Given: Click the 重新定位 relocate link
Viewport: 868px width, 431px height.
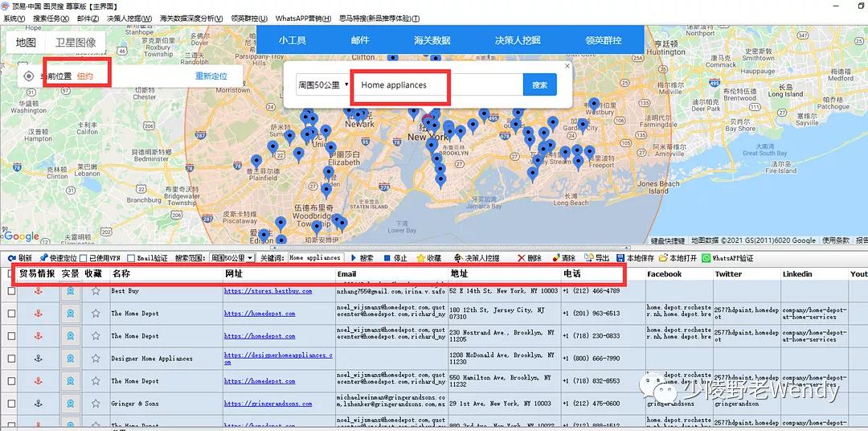Looking at the screenshot, I should [x=211, y=76].
